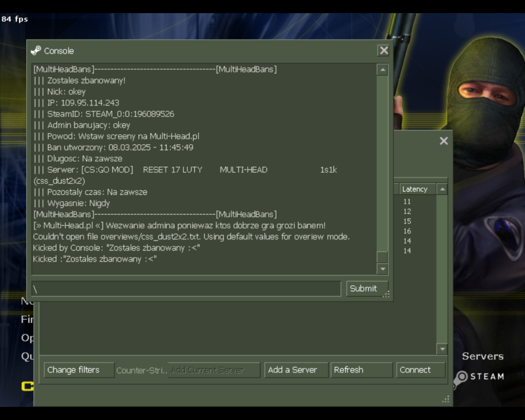Open the Change filters dialog
This screenshot has width=525, height=420.
tap(79, 370)
